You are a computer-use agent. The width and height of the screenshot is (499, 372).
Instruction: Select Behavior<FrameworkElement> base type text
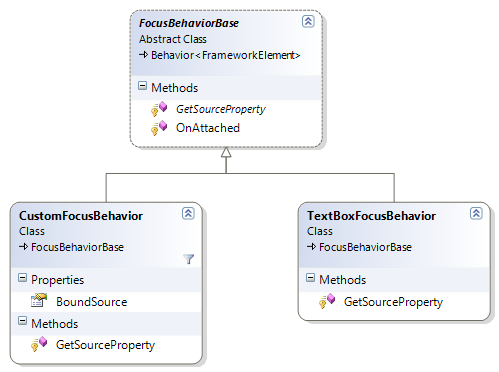226,55
